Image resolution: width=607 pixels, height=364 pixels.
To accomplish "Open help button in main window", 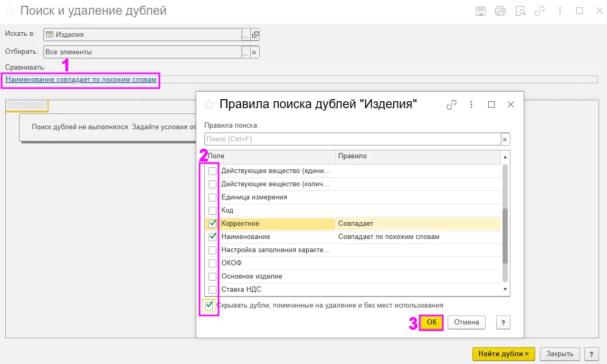I will [x=591, y=354].
